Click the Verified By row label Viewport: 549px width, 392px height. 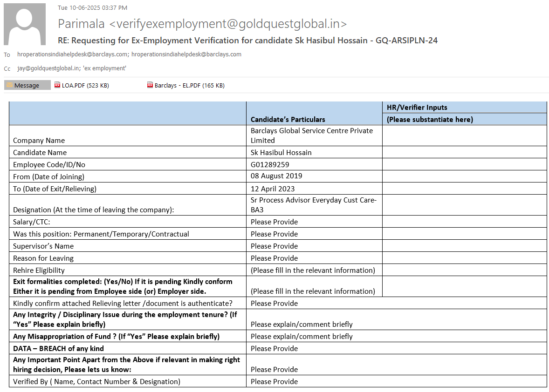click(x=96, y=381)
